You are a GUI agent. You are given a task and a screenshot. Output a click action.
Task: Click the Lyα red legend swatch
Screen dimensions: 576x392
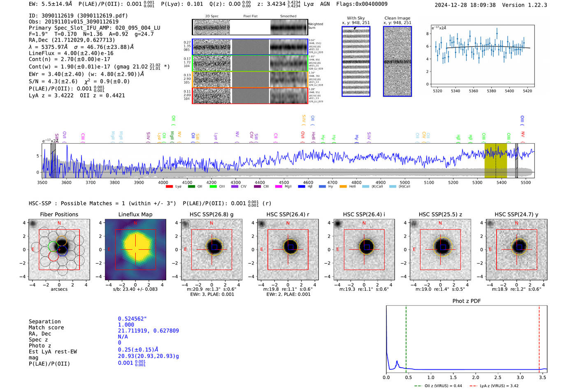pyautogui.click(x=169, y=187)
